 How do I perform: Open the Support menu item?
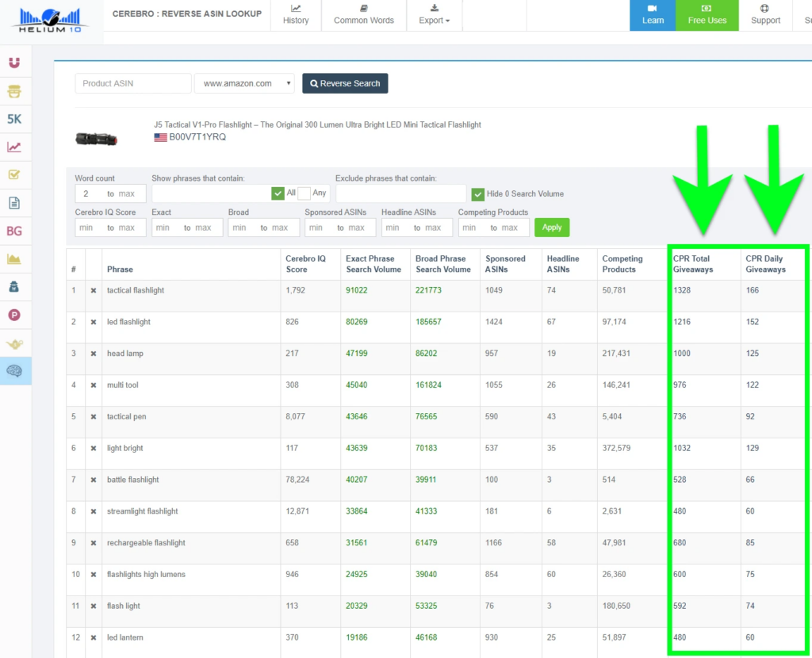pyautogui.click(x=765, y=15)
